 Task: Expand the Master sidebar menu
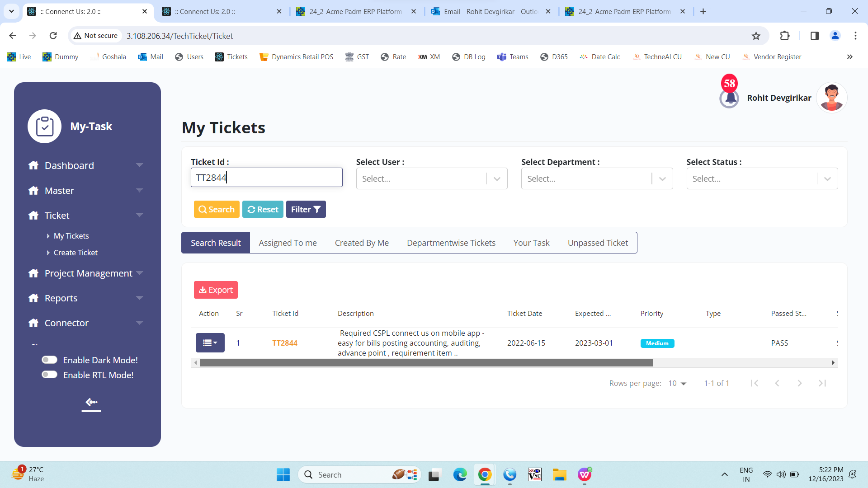click(85, 191)
